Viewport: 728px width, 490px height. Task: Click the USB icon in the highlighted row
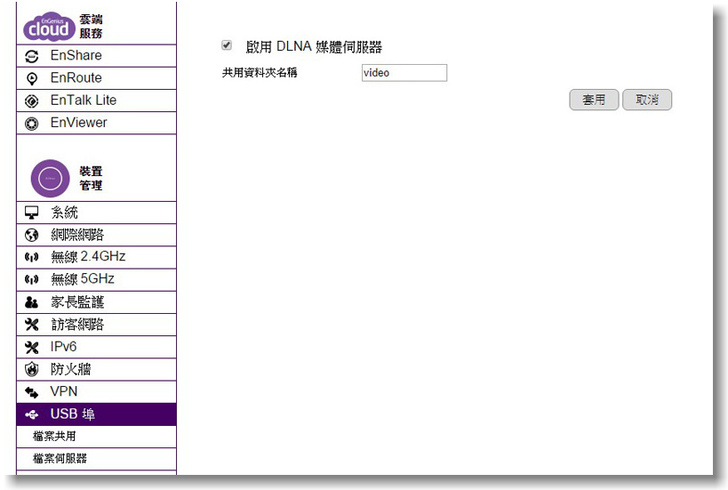pos(32,414)
